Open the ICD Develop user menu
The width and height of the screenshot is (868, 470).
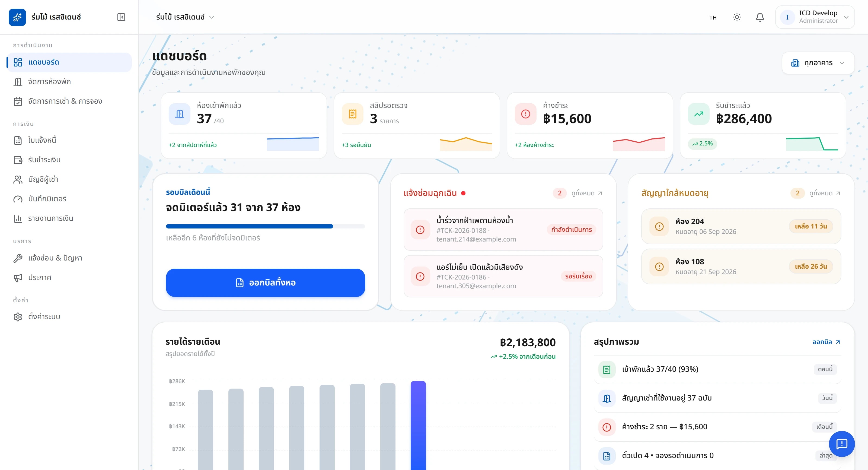point(814,17)
